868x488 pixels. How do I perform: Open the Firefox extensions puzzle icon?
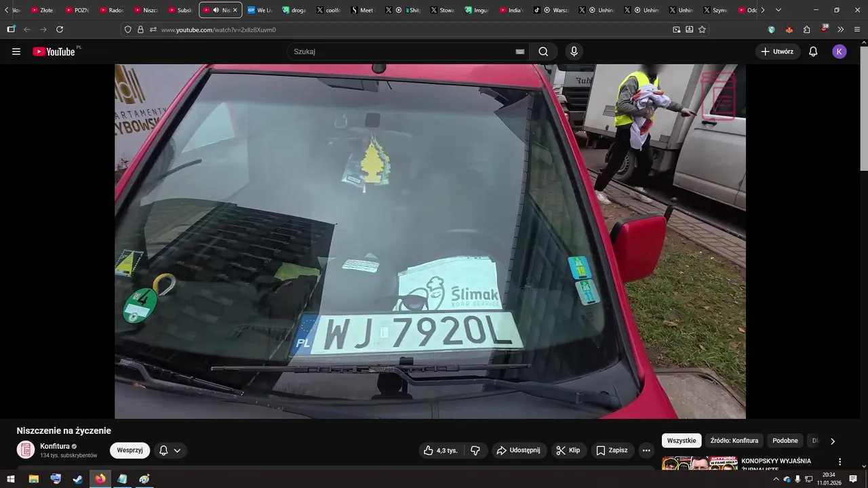coord(806,29)
